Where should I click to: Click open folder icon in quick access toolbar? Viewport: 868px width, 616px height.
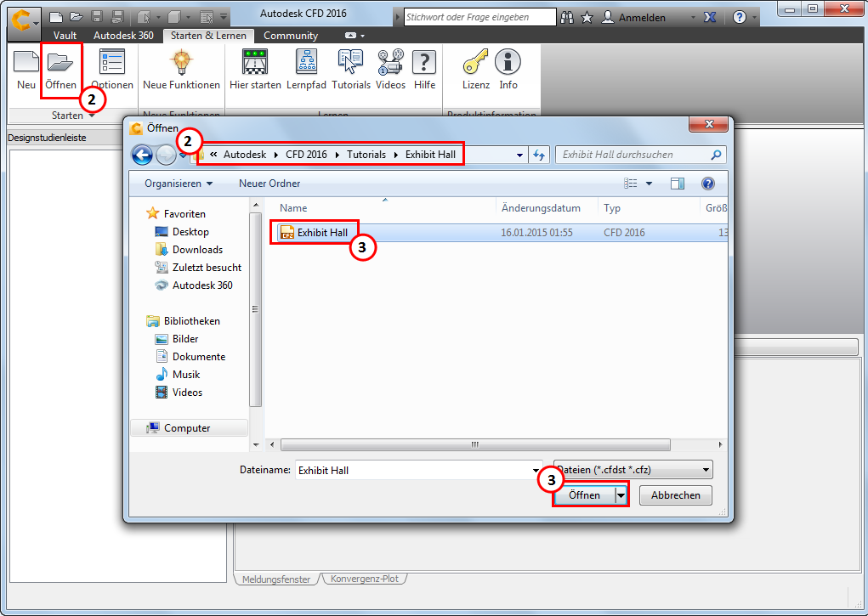[x=77, y=17]
